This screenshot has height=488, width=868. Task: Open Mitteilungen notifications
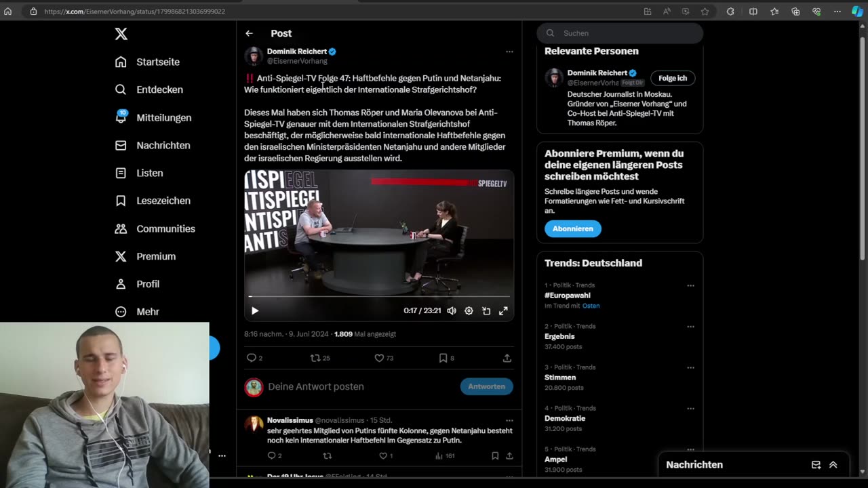(x=153, y=117)
